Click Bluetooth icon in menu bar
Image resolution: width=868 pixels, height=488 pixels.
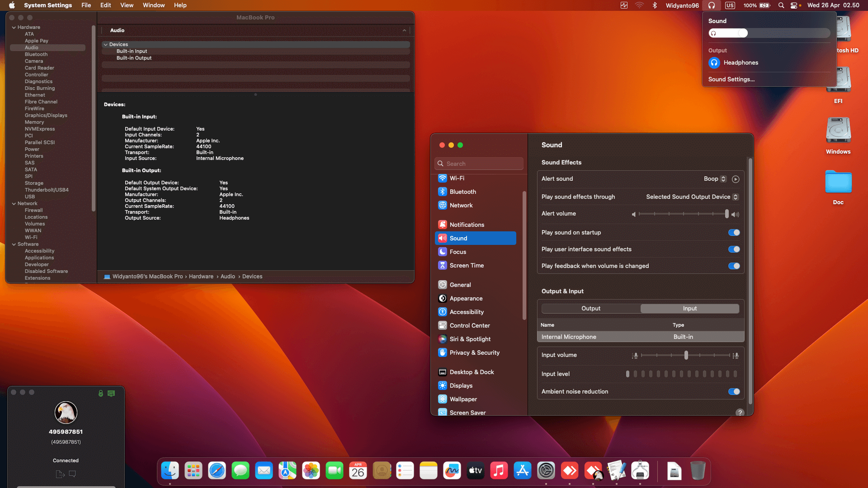click(655, 5)
